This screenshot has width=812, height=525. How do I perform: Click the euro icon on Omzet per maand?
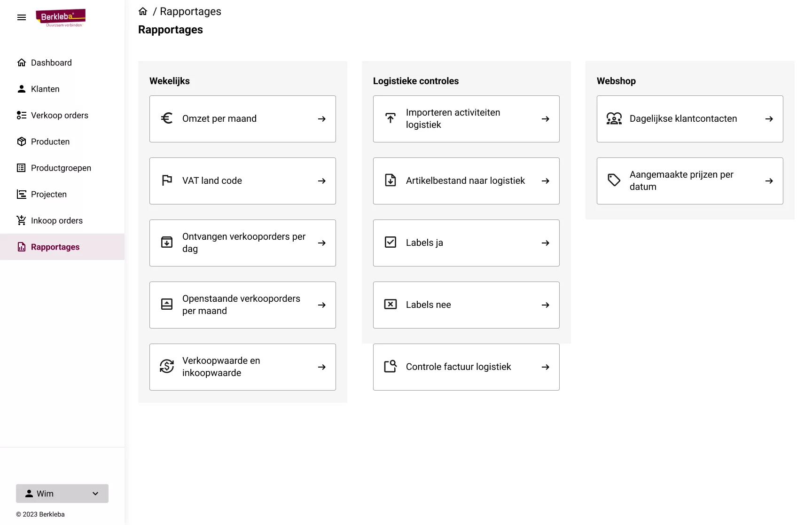(167, 118)
